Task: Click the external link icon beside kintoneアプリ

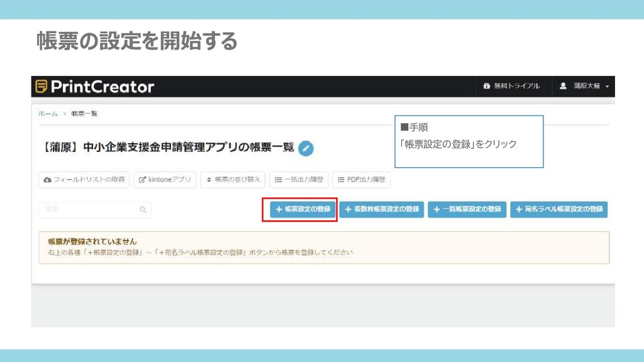Action: click(x=142, y=180)
